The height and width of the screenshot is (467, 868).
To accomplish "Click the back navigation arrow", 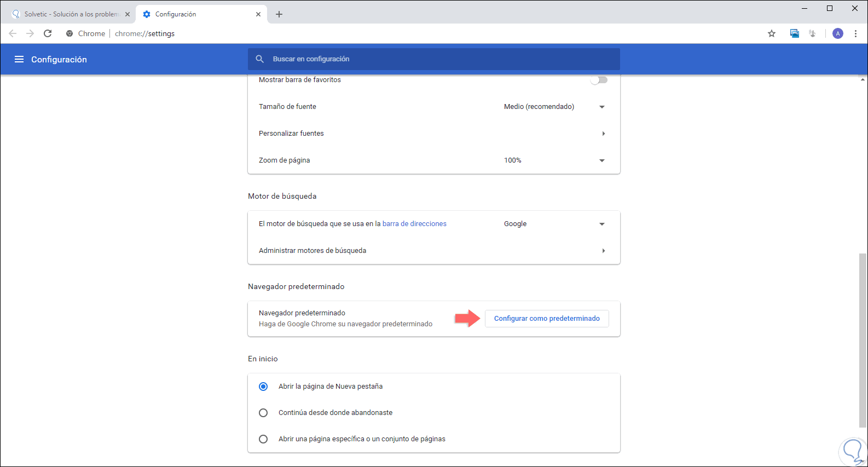I will coord(13,33).
